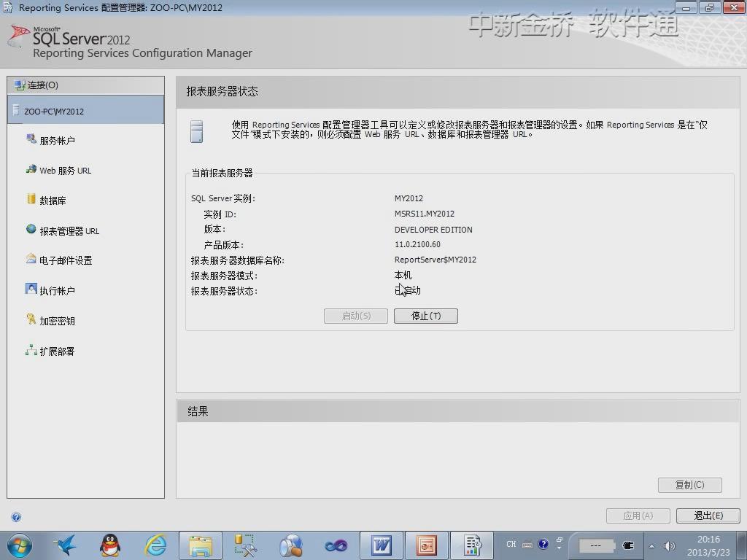Screen dimensions: 747x560
Task: Open the Web 服务 URL page icon
Action: [31, 169]
